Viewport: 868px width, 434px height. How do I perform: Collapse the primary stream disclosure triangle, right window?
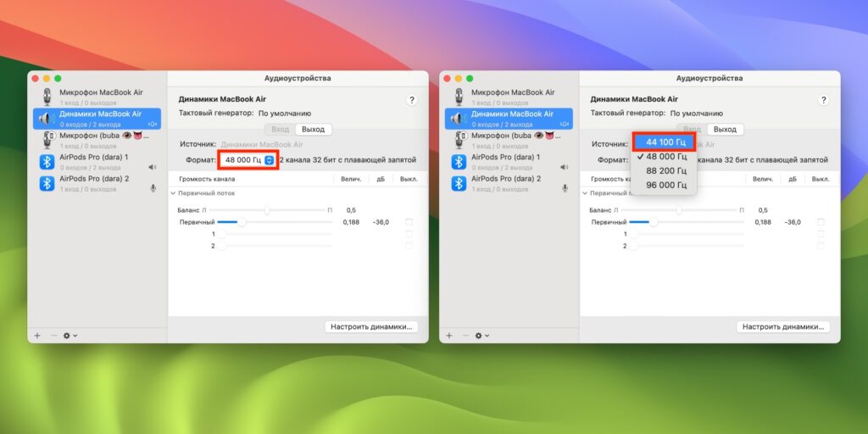coord(585,194)
